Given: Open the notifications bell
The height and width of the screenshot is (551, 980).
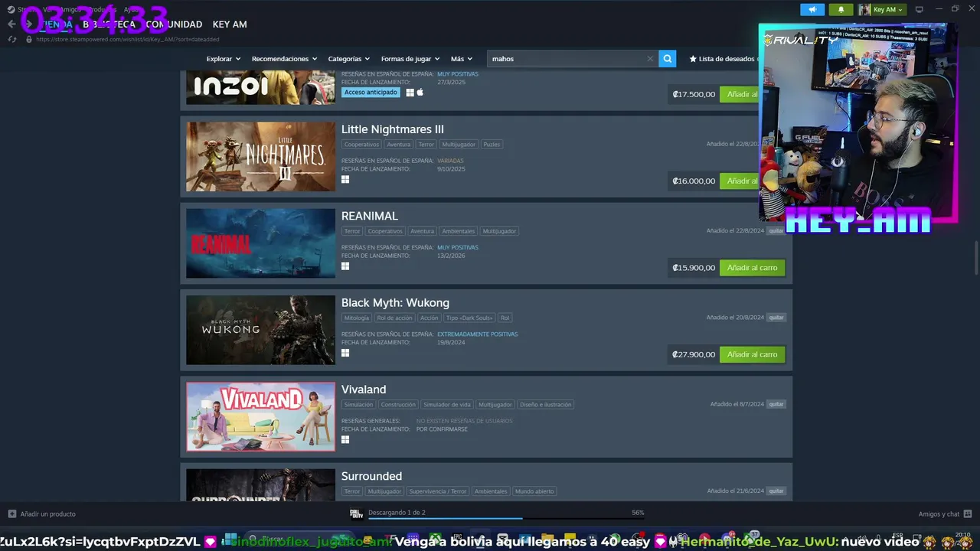Looking at the screenshot, I should click(x=841, y=9).
